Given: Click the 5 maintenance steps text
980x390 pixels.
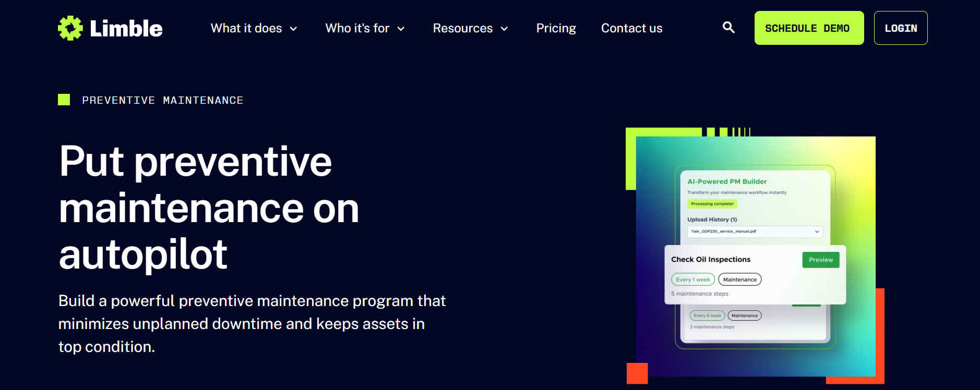Looking at the screenshot, I should 700,294.
